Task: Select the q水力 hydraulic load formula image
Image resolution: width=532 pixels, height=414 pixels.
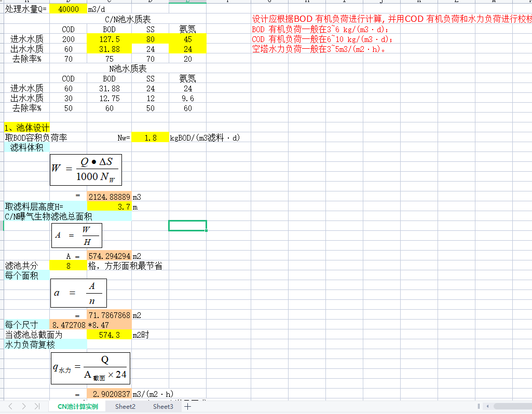Action: click(91, 368)
